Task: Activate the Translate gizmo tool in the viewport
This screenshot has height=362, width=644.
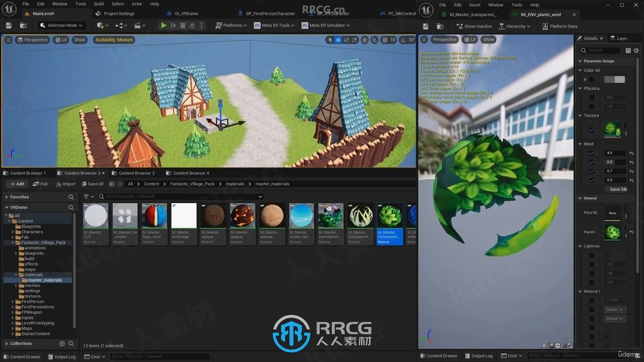Action: click(338, 40)
